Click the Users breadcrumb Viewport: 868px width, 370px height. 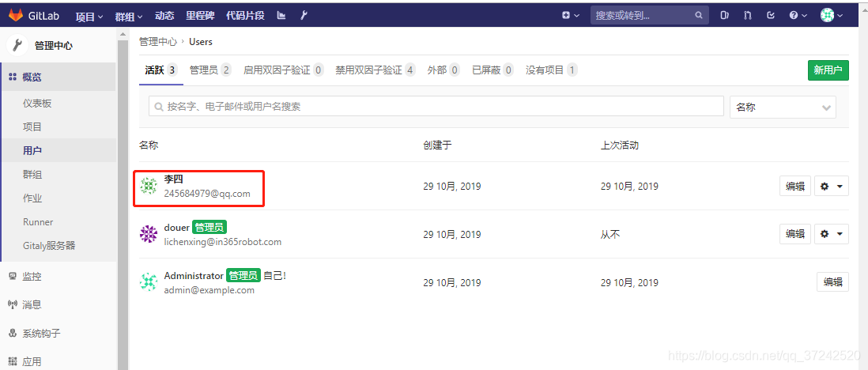point(200,42)
